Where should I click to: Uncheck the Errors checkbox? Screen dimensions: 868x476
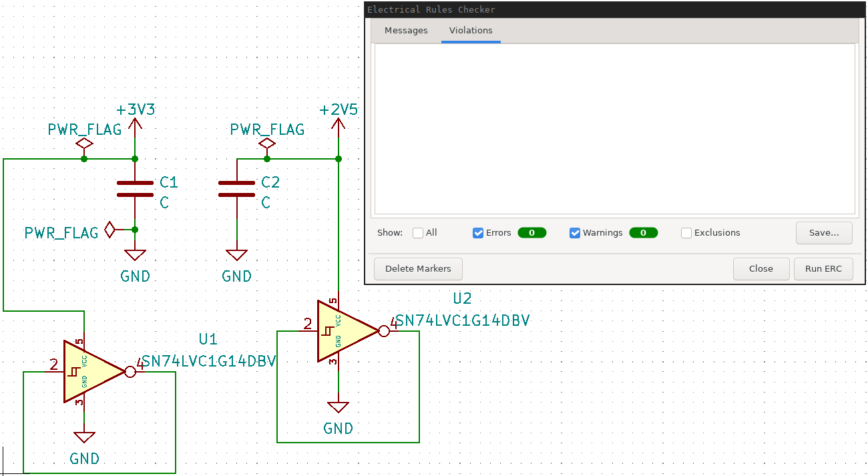coord(478,233)
